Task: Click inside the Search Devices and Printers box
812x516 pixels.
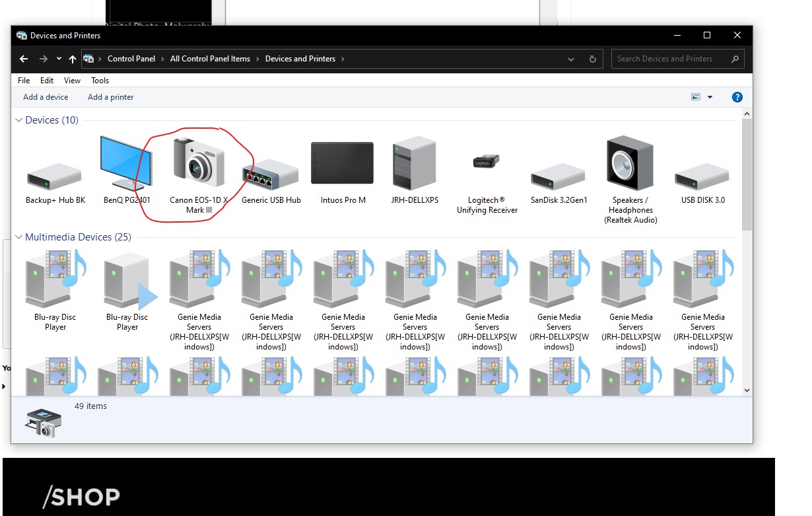Action: tap(667, 58)
